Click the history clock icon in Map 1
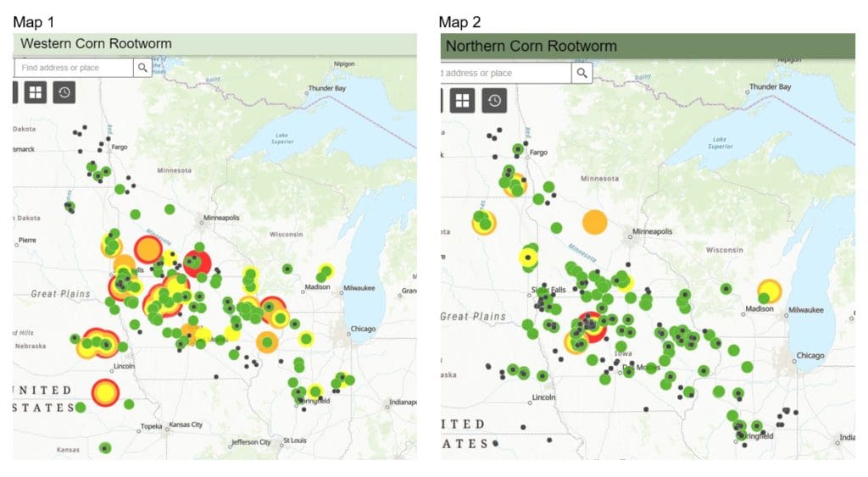 point(64,92)
